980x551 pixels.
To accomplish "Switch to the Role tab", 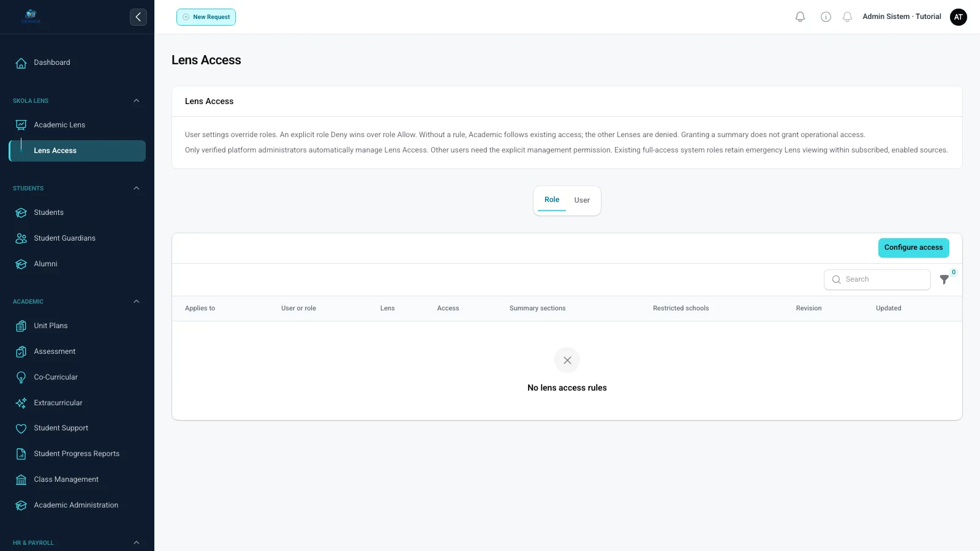I will tap(552, 200).
